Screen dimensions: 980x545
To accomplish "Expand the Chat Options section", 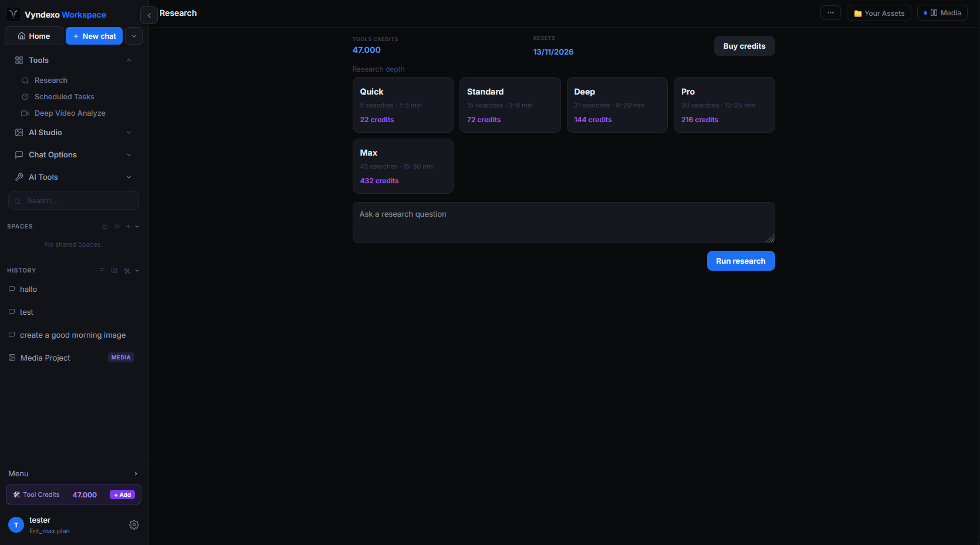I will point(129,155).
